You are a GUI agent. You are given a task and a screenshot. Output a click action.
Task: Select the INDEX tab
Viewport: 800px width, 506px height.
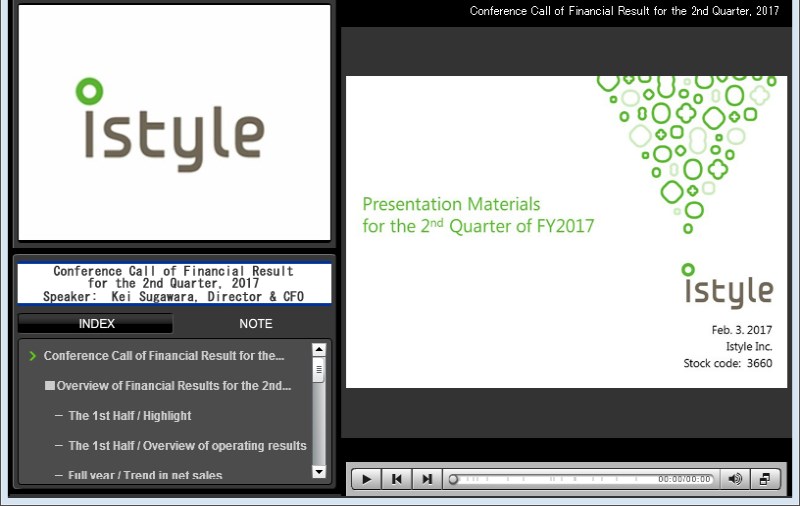(96, 323)
